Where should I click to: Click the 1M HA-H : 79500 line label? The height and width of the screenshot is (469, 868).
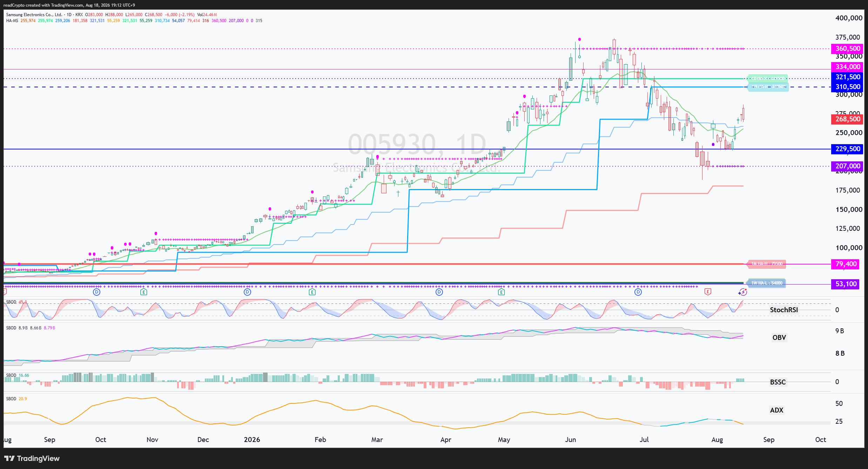(x=767, y=264)
